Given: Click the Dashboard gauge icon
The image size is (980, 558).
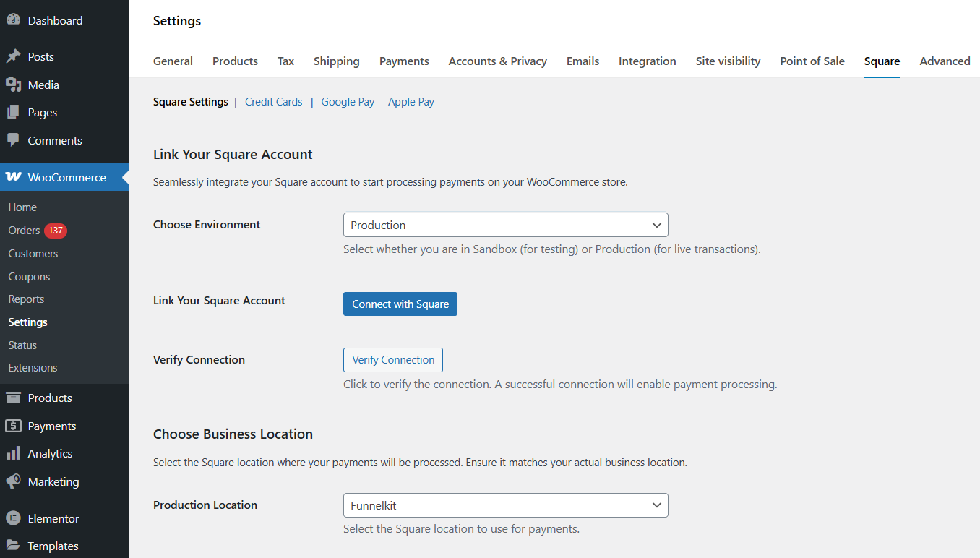Looking at the screenshot, I should coord(13,20).
